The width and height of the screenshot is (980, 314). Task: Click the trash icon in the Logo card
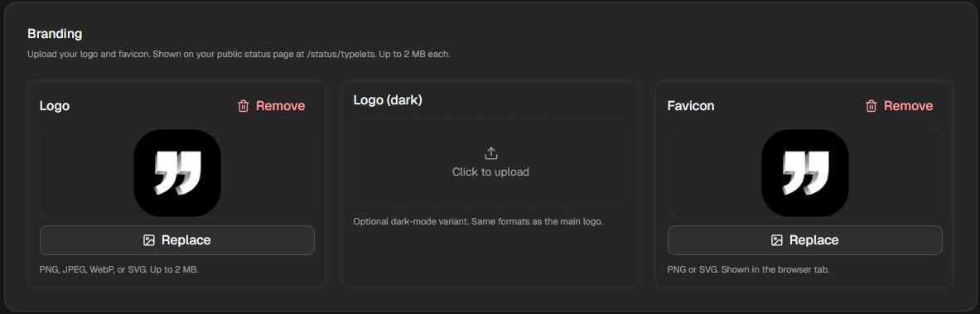(244, 106)
